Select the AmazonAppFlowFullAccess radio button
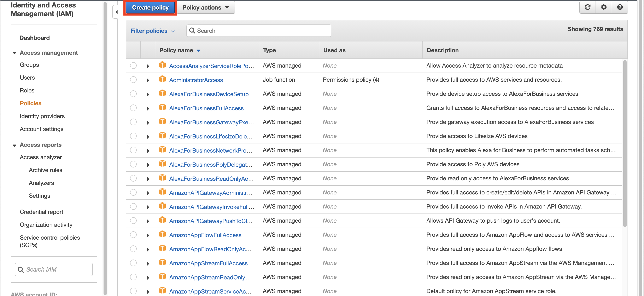Screen dimensions: 644x296 (x=133, y=235)
